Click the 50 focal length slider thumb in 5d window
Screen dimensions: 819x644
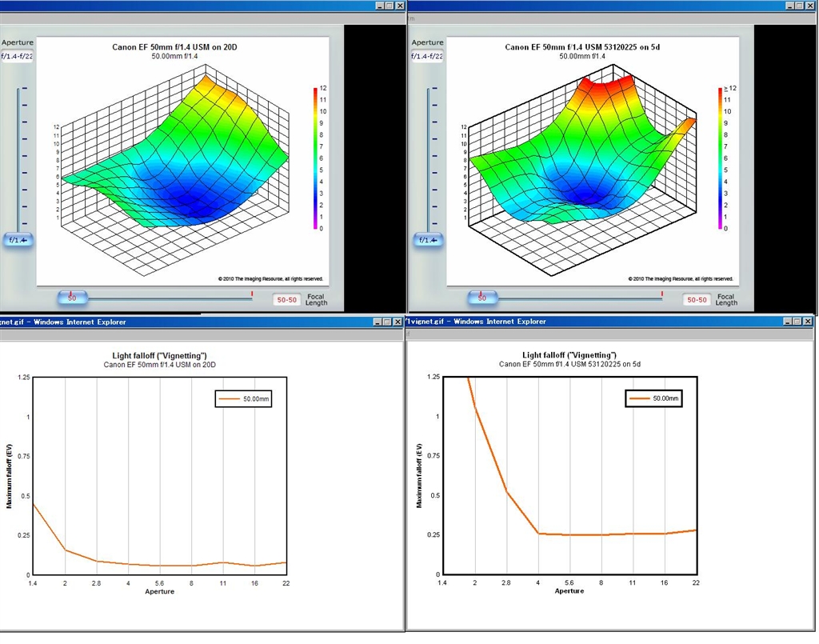tap(482, 298)
